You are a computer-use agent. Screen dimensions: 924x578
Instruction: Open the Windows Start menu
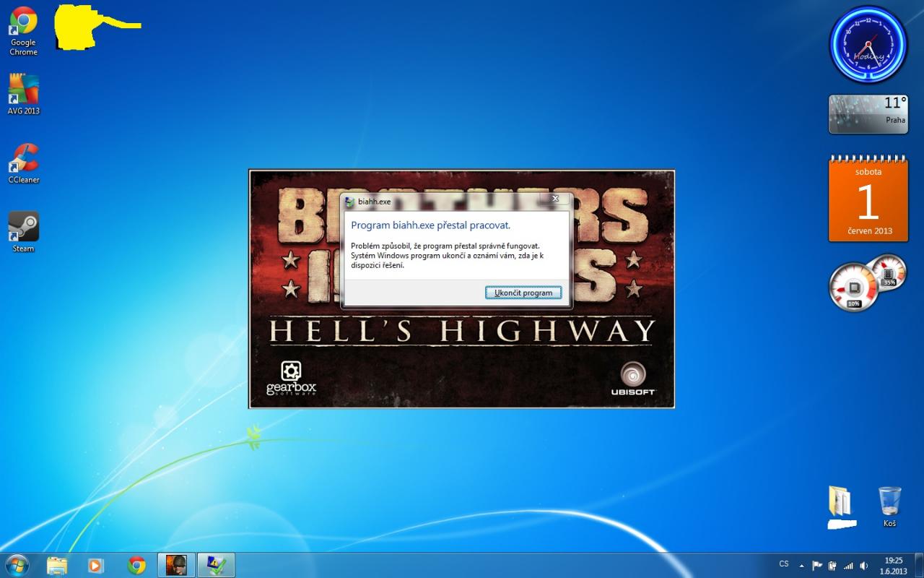17,565
